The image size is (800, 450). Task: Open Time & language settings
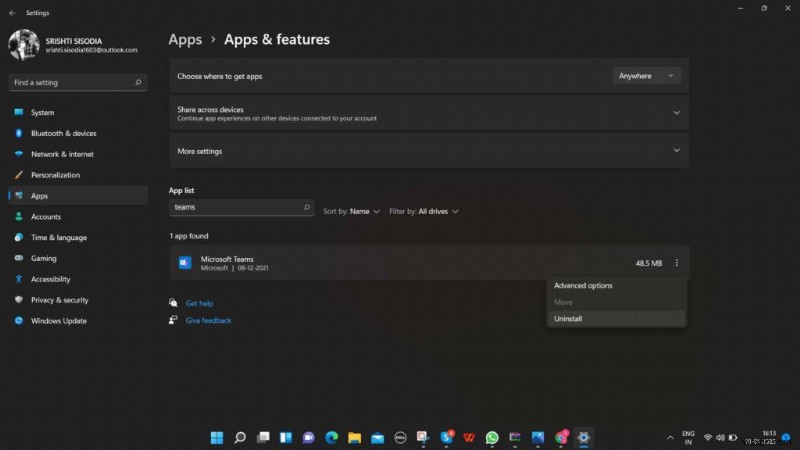(x=78, y=238)
